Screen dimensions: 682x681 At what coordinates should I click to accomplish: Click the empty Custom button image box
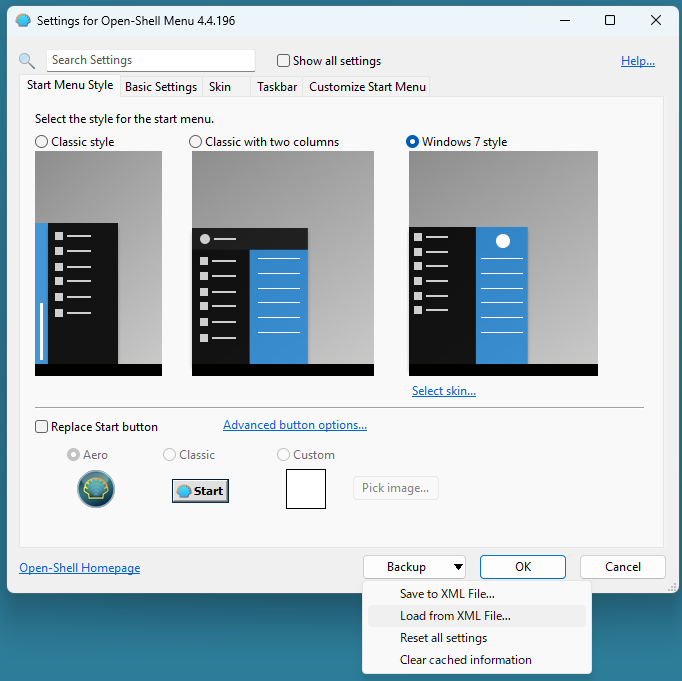click(x=305, y=489)
